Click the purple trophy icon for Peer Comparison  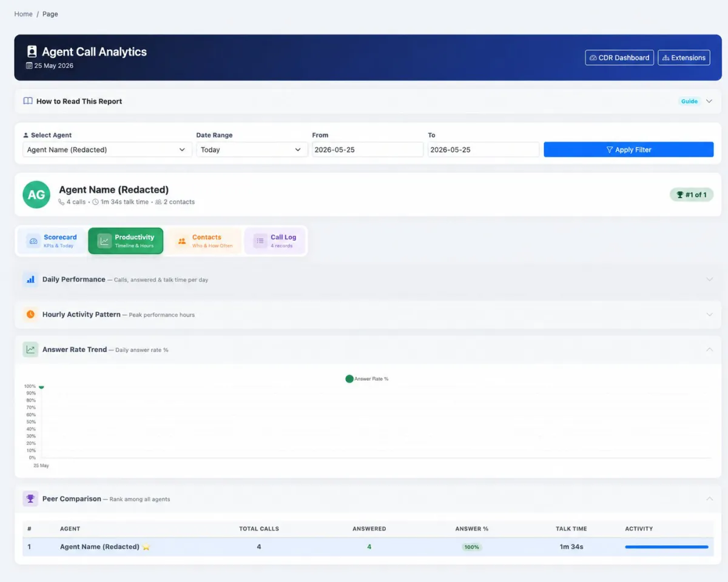pyautogui.click(x=30, y=499)
